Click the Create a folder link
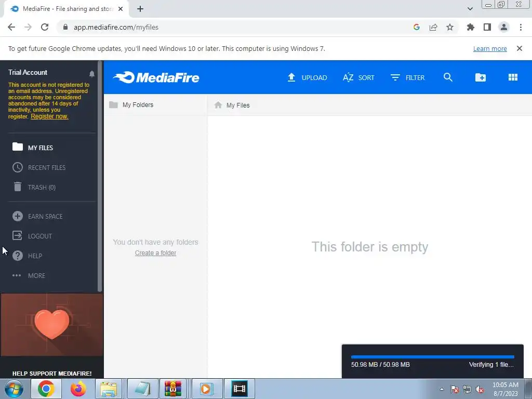532x399 pixels. [155, 253]
